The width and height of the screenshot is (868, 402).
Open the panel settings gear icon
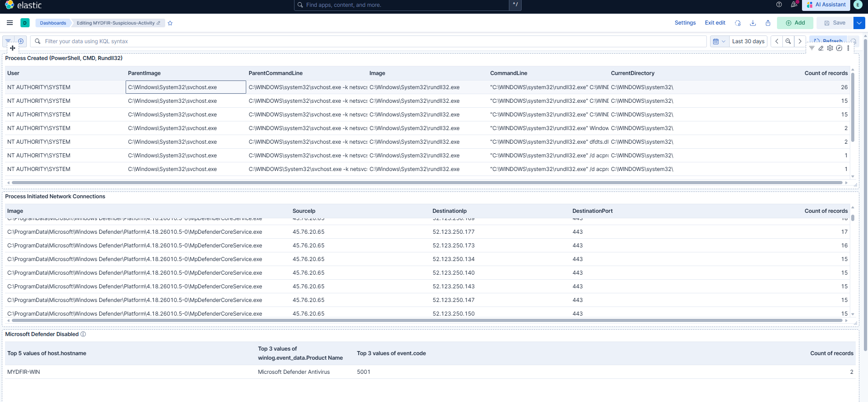point(830,48)
